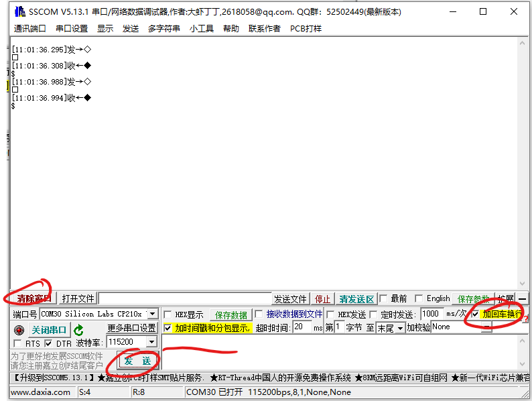Open the 端口号 COM30 port dropdown
Screen dimensions: 532x401
click(x=152, y=314)
